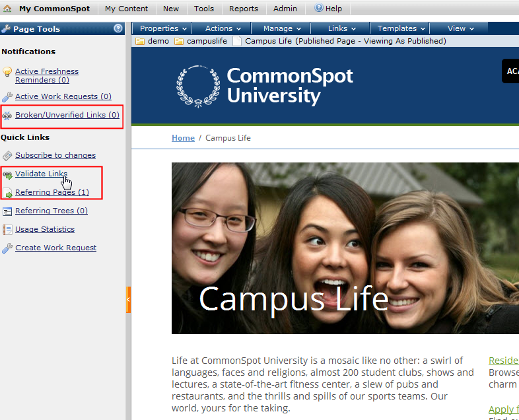Click the Campus Life breadcrumb text
This screenshot has height=420, width=519.
click(228, 138)
